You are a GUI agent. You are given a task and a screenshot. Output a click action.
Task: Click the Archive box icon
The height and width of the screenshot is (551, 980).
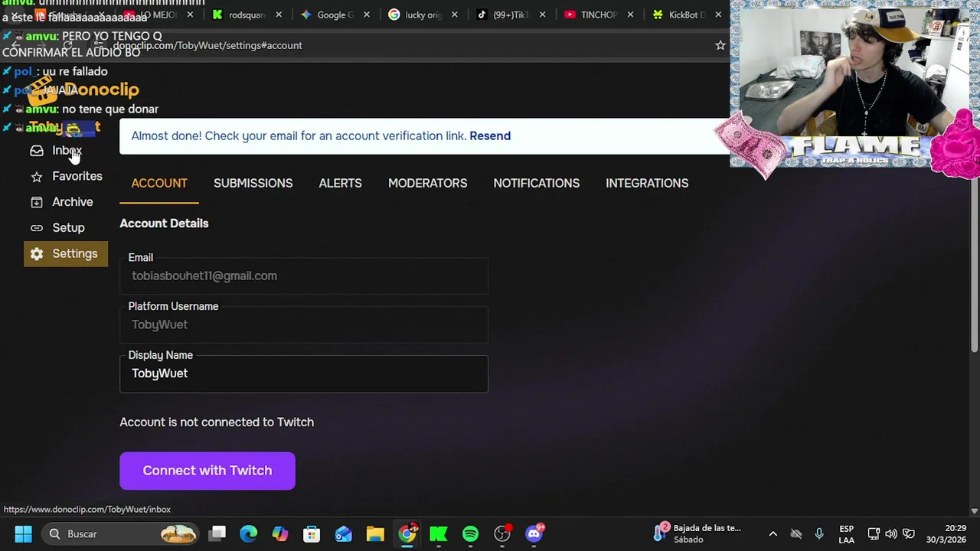[37, 202]
